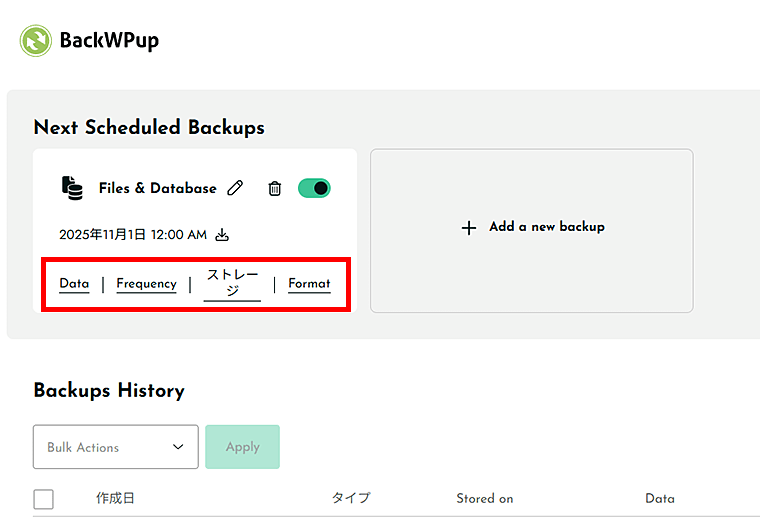Open the Frequency settings link
The width and height of the screenshot is (760, 529).
point(146,284)
